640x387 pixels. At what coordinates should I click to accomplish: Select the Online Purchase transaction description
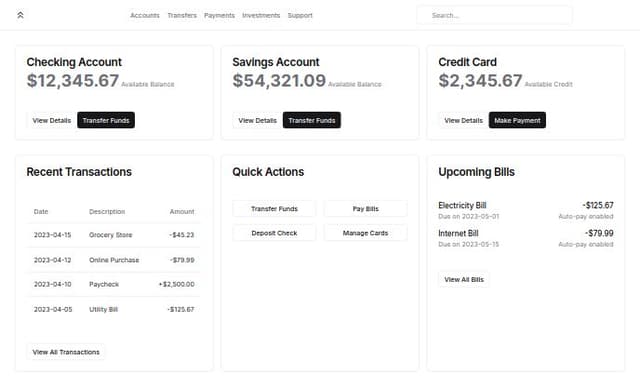click(114, 260)
